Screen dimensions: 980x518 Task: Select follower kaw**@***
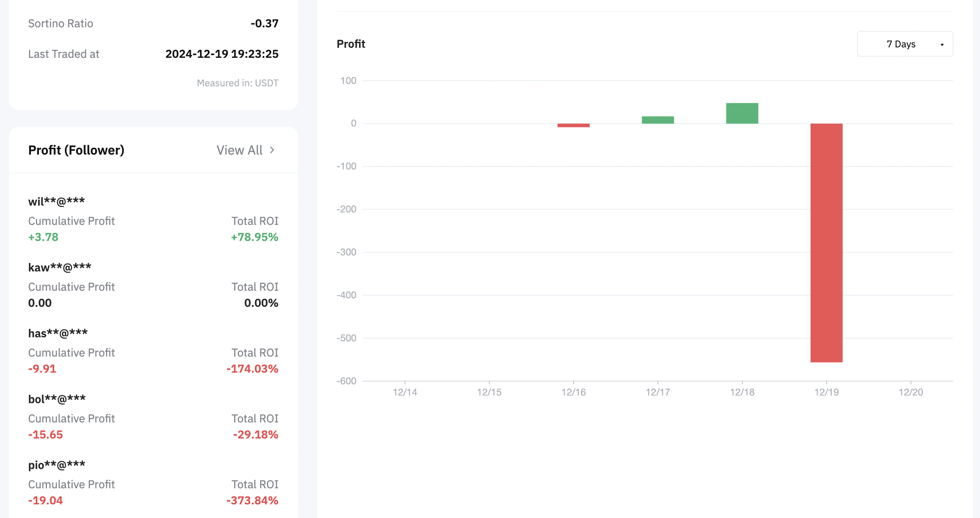59,267
